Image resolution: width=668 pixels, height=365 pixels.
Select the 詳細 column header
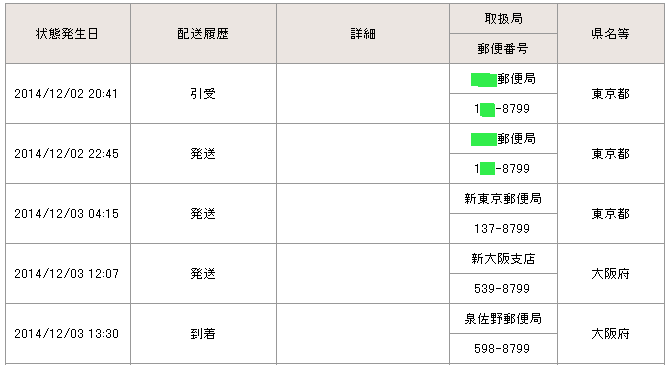coord(363,34)
